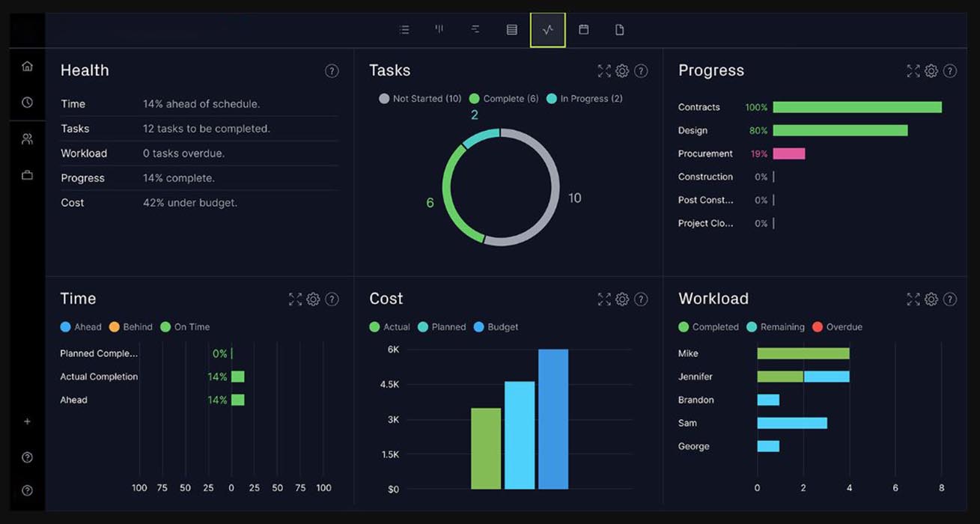This screenshot has width=980, height=524.
Task: Toggle In Progress legend in Tasks chart
Action: [x=585, y=99]
